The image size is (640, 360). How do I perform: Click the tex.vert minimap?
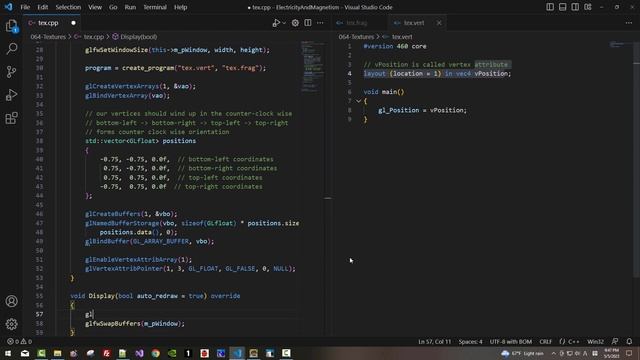[x=620, y=44]
